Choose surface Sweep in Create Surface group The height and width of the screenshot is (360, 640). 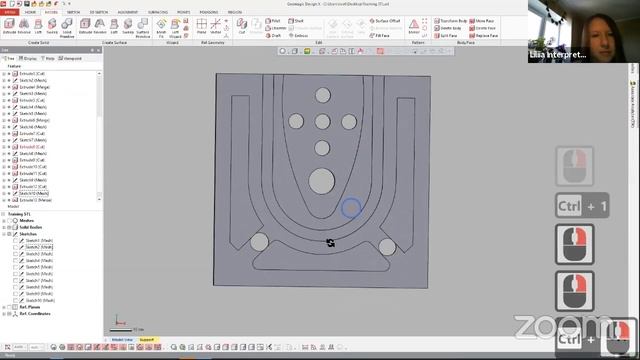click(x=128, y=27)
